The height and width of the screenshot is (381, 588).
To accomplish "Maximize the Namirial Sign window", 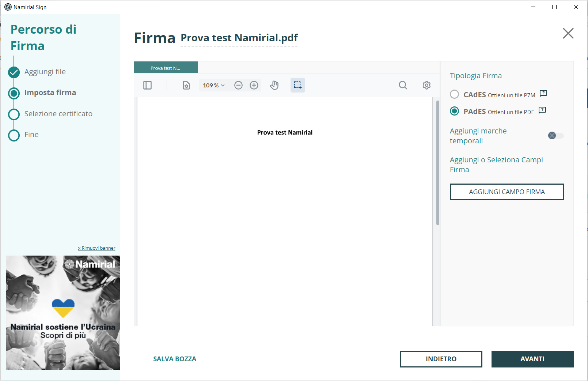I will click(x=554, y=7).
